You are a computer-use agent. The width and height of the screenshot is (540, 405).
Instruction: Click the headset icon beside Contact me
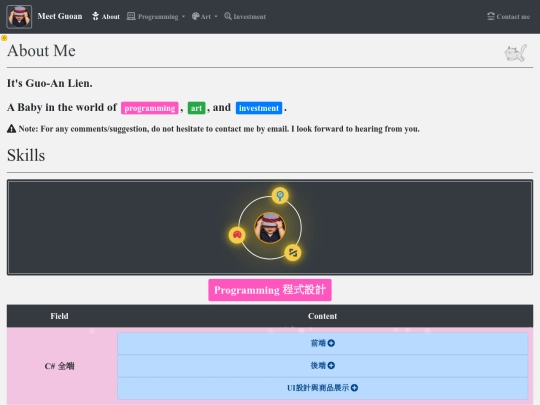[x=491, y=16]
